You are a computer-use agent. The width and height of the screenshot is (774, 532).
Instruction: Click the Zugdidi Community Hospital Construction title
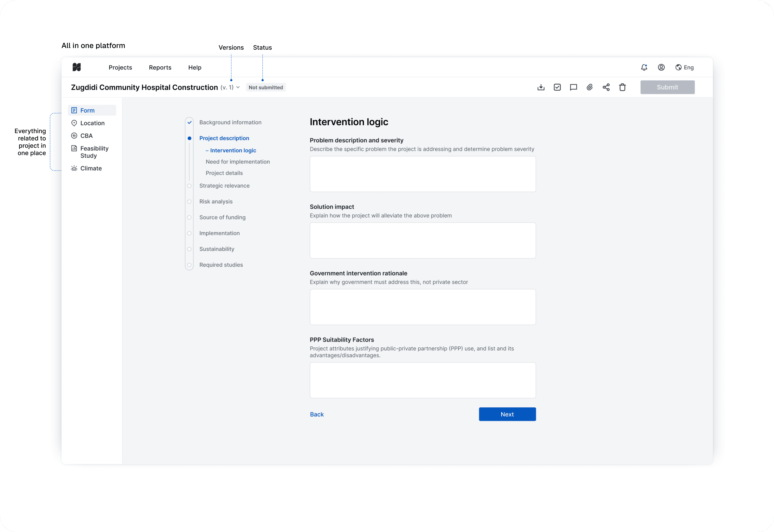(x=144, y=87)
